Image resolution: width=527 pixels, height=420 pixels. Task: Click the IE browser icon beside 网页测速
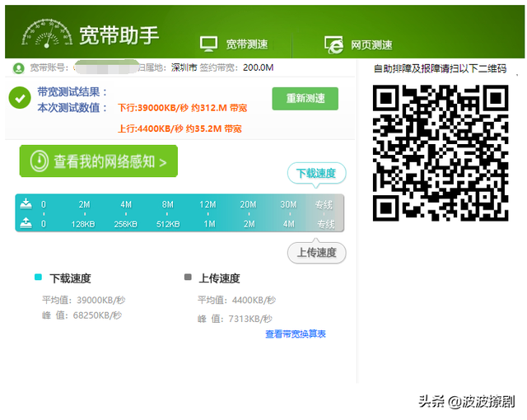point(333,44)
